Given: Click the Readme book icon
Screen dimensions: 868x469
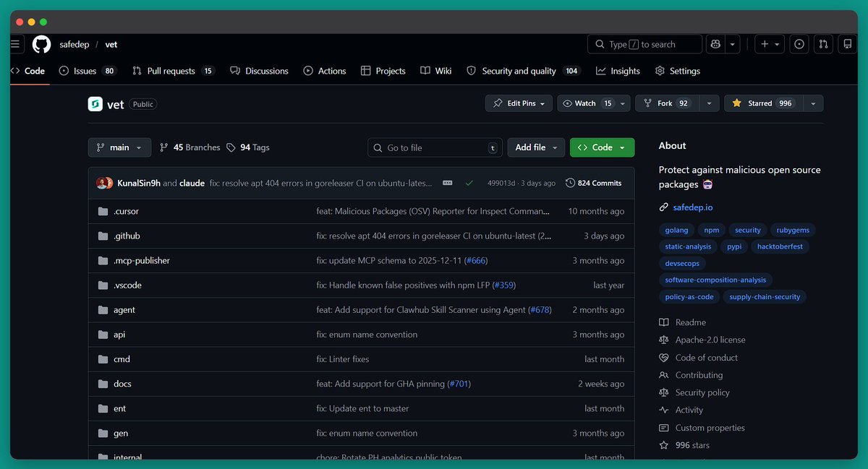Looking at the screenshot, I should coord(664,322).
